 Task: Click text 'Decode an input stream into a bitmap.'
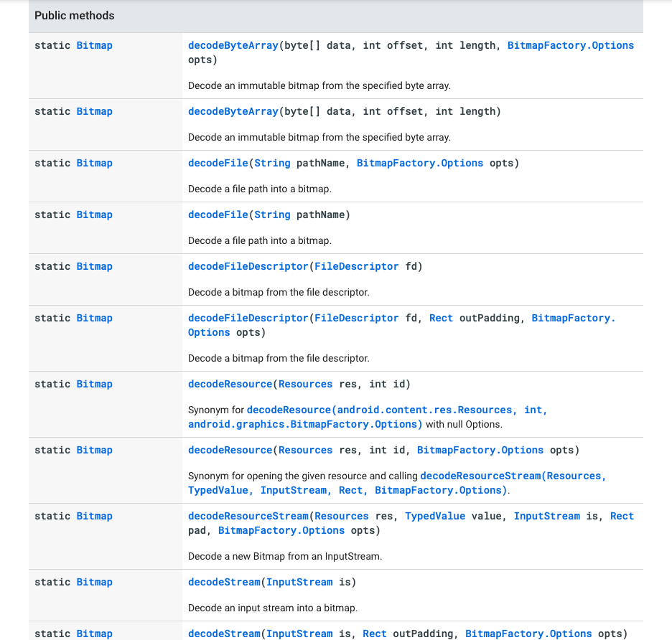pos(273,608)
